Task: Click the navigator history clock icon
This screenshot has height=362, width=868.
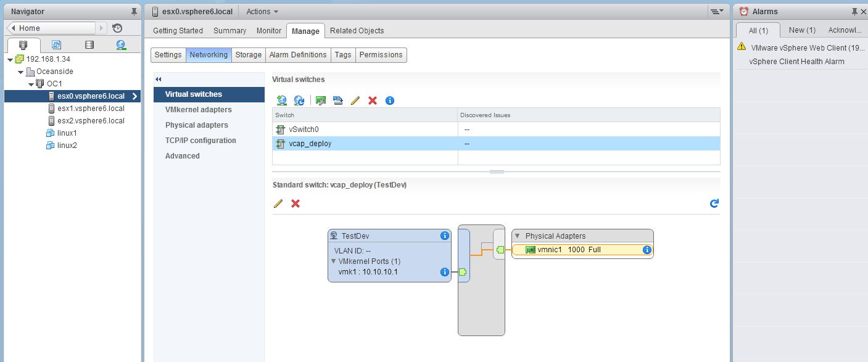Action: coord(117,28)
